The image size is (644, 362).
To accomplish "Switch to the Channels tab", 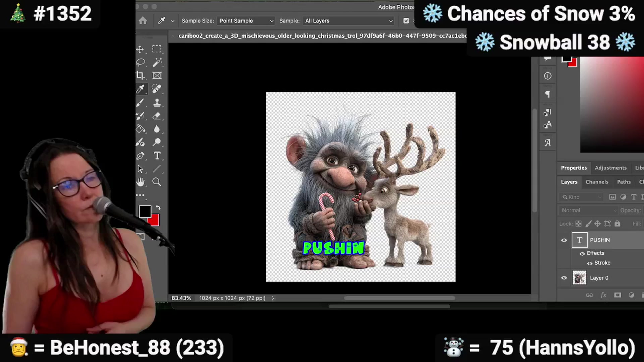I will tap(597, 182).
